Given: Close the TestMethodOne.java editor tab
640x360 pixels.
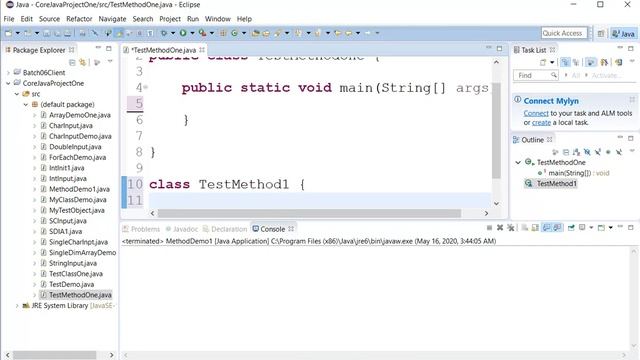Looking at the screenshot, I should point(202,50).
